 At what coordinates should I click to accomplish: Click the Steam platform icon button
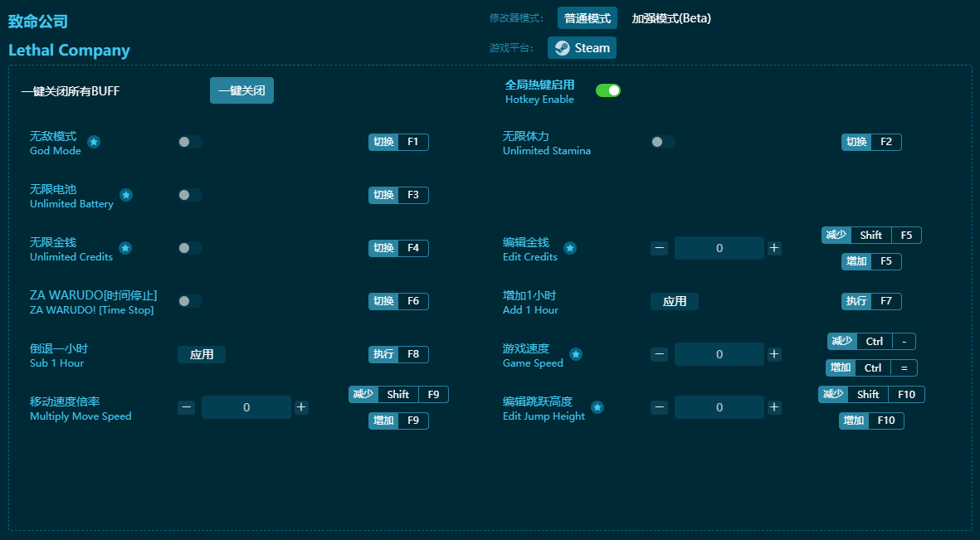click(x=582, y=48)
